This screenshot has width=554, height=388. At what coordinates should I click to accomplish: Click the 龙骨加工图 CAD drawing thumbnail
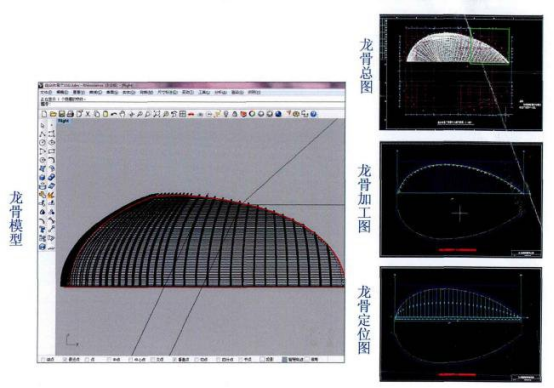point(461,200)
